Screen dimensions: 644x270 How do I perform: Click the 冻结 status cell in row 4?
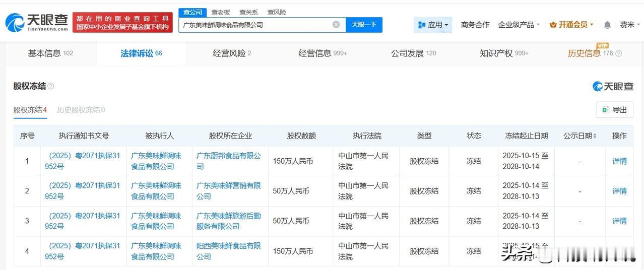474,251
